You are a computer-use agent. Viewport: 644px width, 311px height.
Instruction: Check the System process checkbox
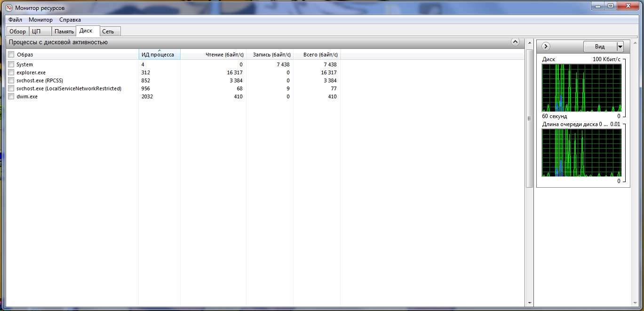pyautogui.click(x=11, y=64)
